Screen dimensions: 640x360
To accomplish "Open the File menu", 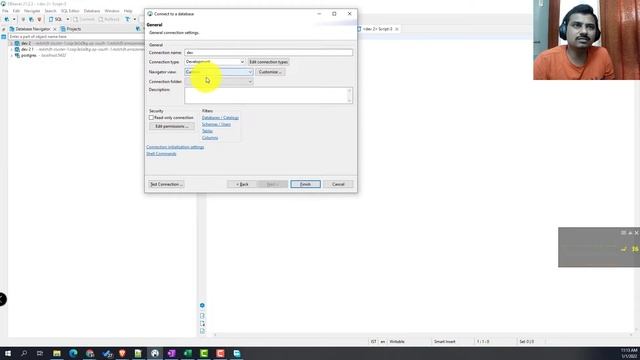I will tap(5, 11).
